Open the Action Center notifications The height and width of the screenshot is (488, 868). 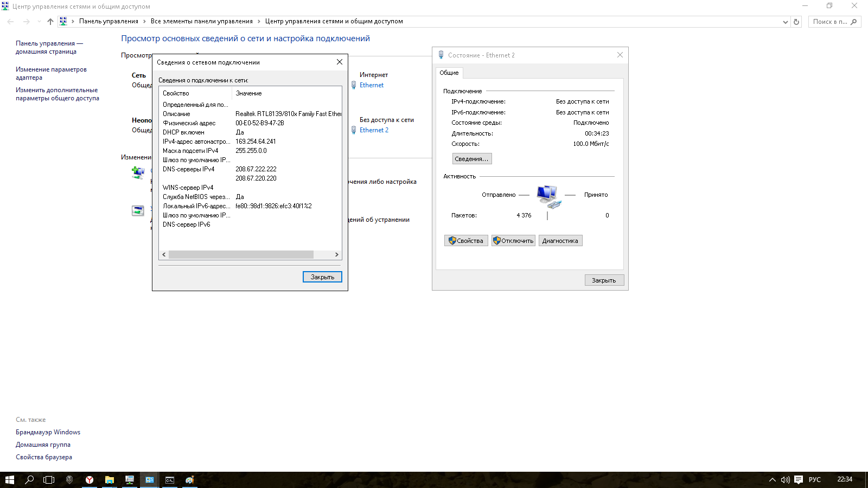[x=799, y=480]
